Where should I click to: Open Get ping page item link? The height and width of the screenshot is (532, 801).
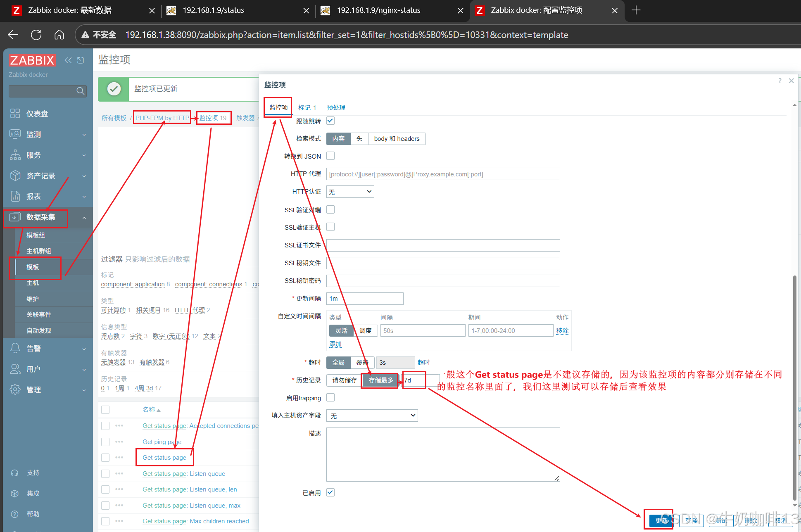click(x=162, y=442)
